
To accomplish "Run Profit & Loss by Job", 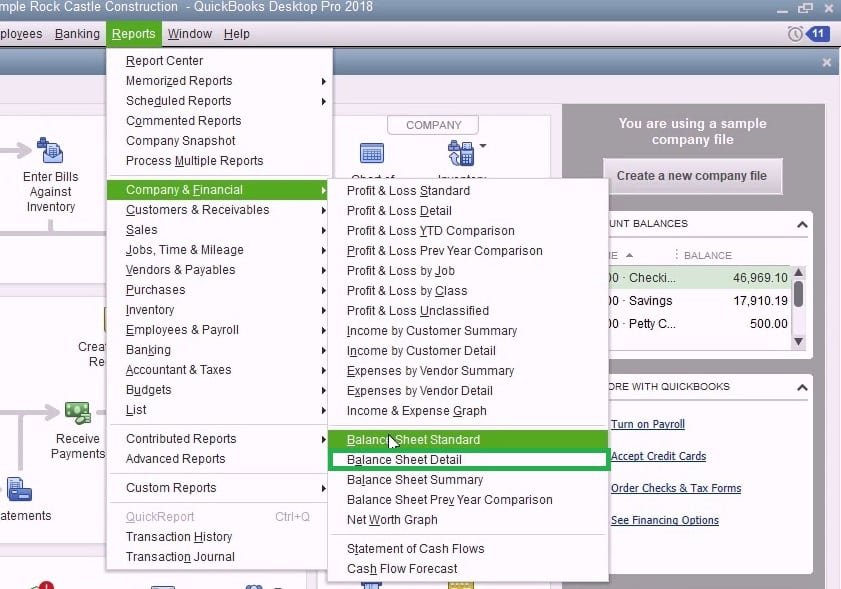I will [468, 271].
